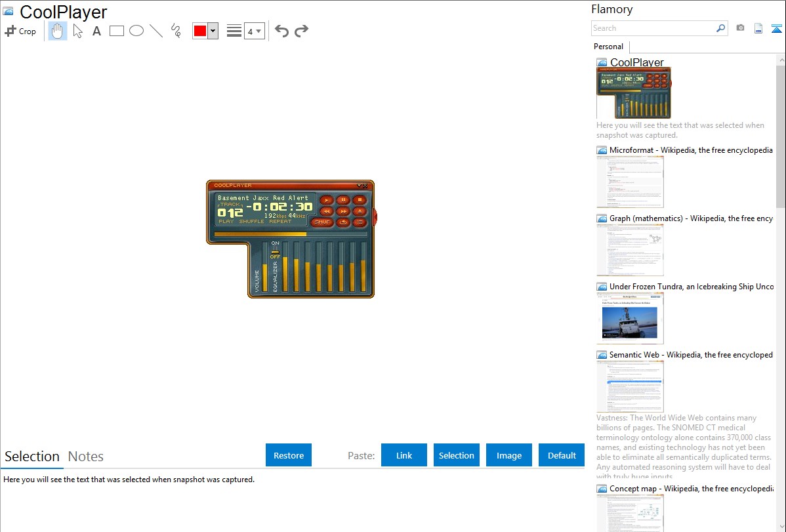The height and width of the screenshot is (532, 786).
Task: Focus the Flamory search field
Action: 653,28
